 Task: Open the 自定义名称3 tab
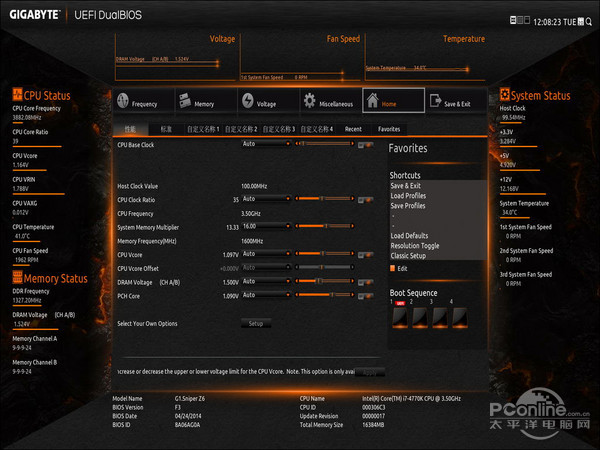[x=279, y=129]
